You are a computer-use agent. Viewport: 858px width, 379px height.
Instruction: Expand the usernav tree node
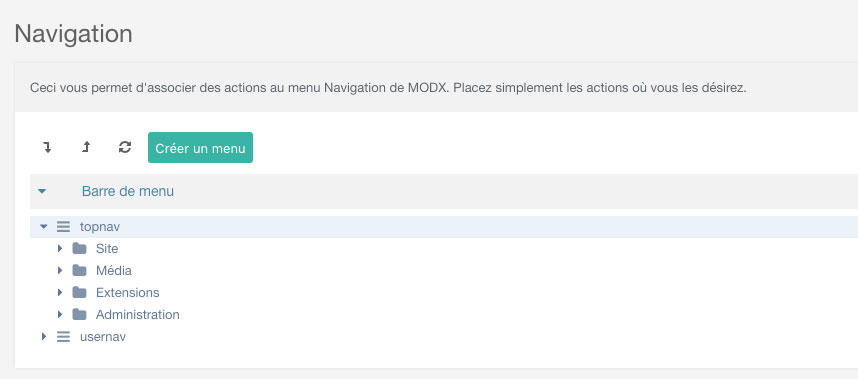click(44, 337)
